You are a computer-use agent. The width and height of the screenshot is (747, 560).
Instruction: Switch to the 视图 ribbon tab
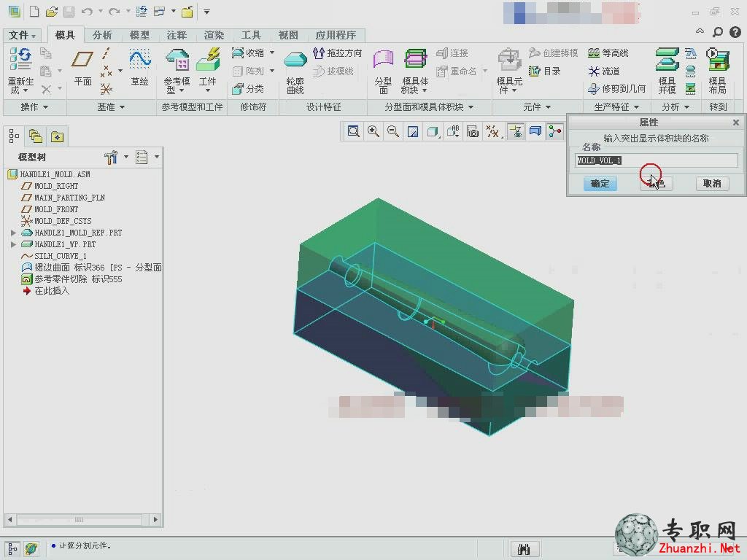tap(288, 35)
